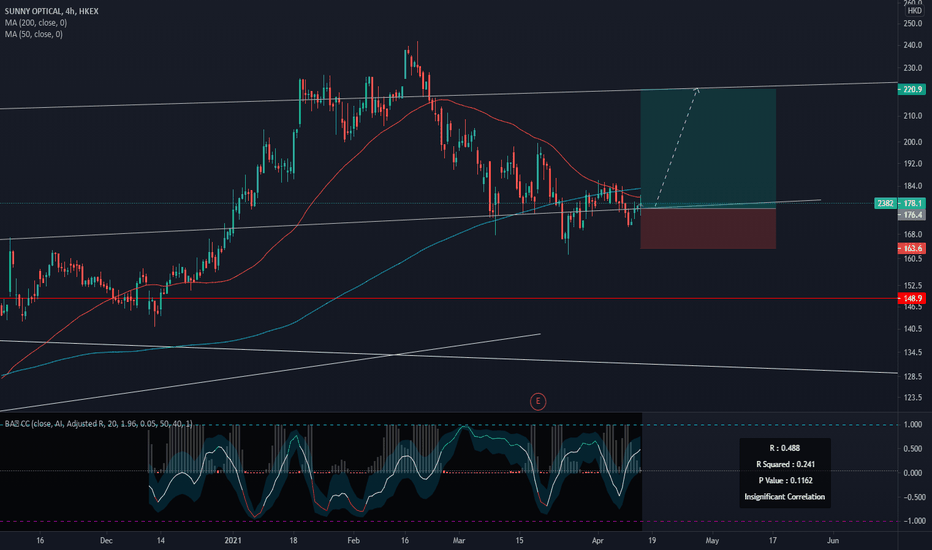Click the 2382 countdown label
The height and width of the screenshot is (550, 932).
coord(886,203)
